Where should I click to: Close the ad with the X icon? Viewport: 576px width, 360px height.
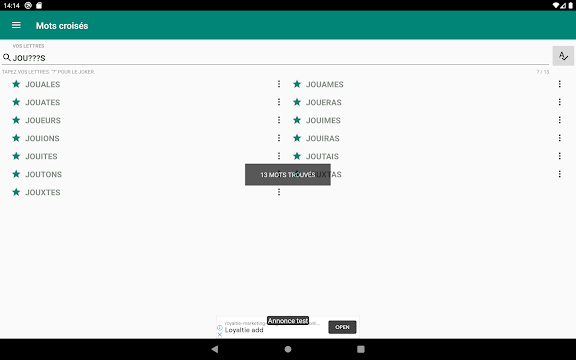tap(220, 334)
